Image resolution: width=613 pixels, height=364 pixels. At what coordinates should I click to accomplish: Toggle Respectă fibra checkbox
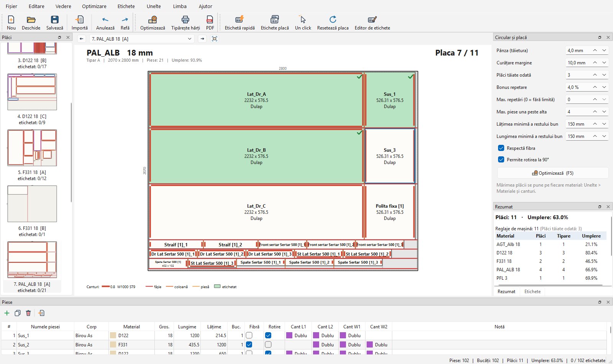[501, 148]
